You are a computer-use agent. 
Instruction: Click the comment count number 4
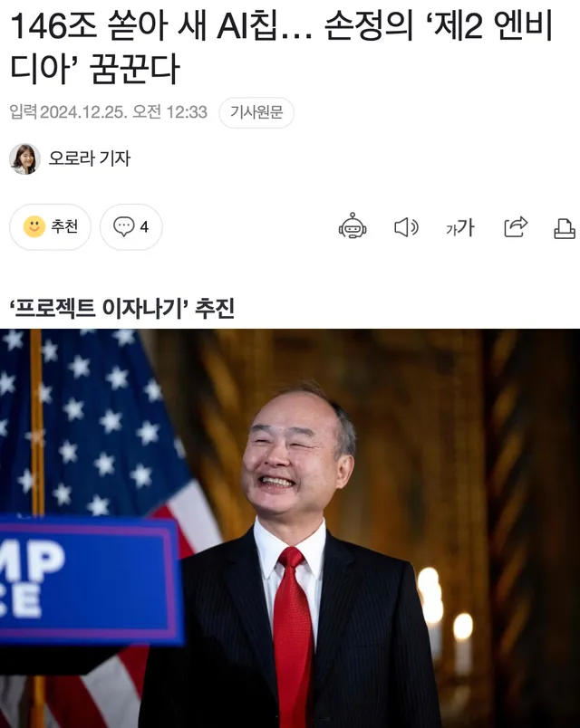144,227
